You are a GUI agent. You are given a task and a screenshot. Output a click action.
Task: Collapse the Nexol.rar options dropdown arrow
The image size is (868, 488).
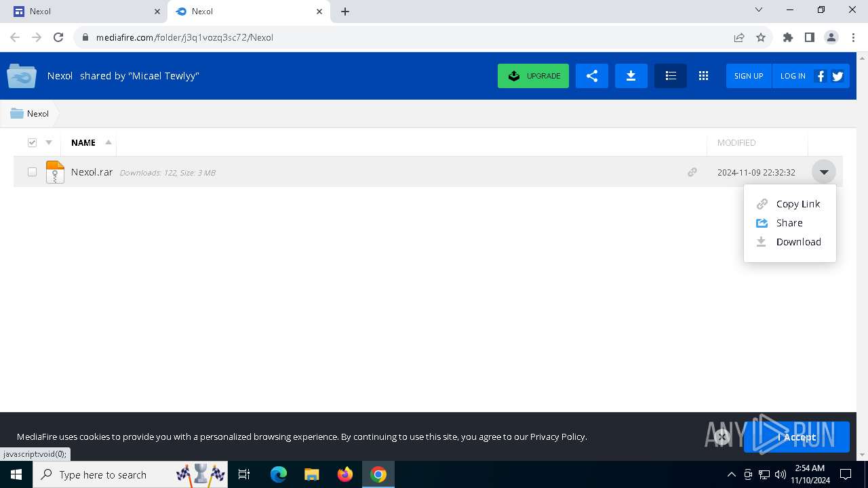[824, 172]
